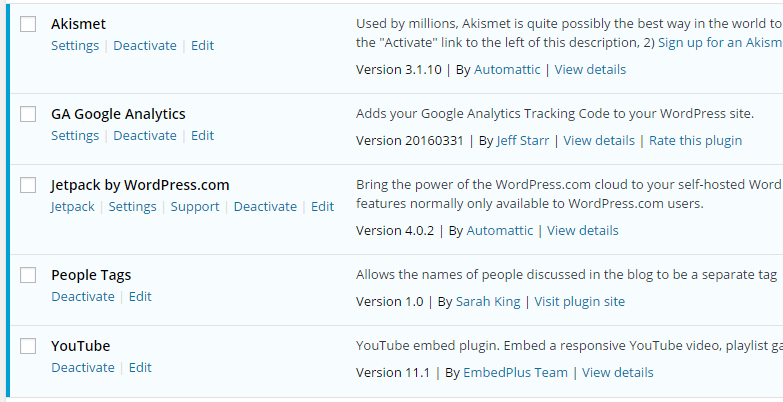Deactivate the People Tags plugin
Viewport: 783px width, 402px height.
[x=83, y=296]
